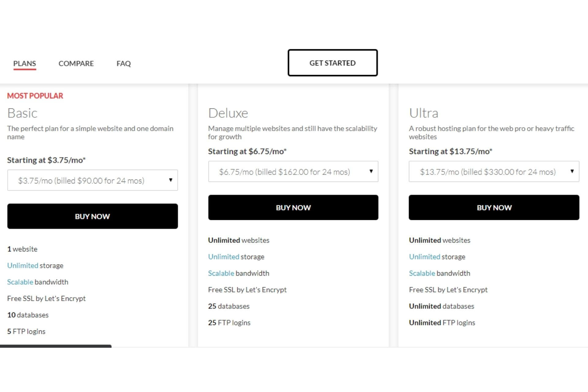Switch to the PLANS tab
588x392 pixels.
coord(24,63)
